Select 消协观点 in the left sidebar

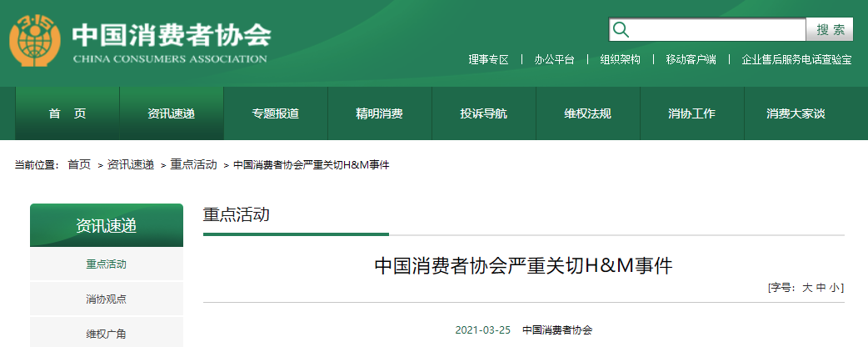[107, 299]
